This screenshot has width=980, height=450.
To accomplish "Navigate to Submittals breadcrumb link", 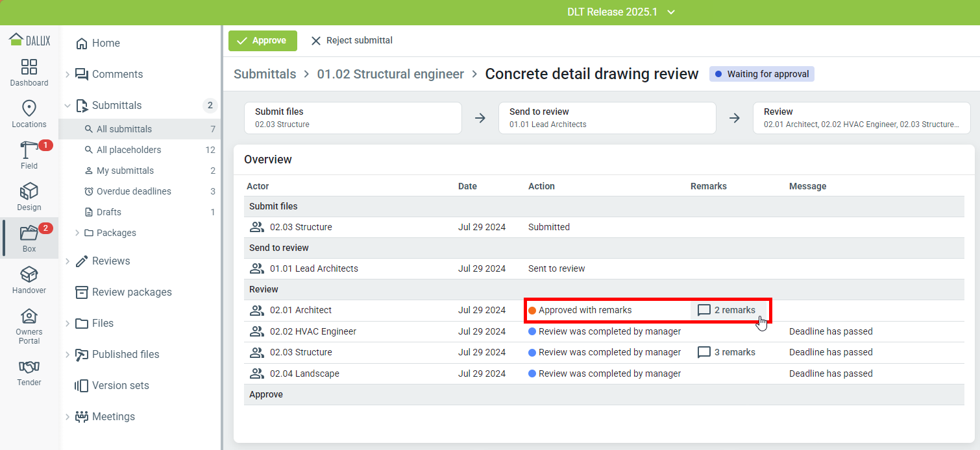I will coord(265,74).
